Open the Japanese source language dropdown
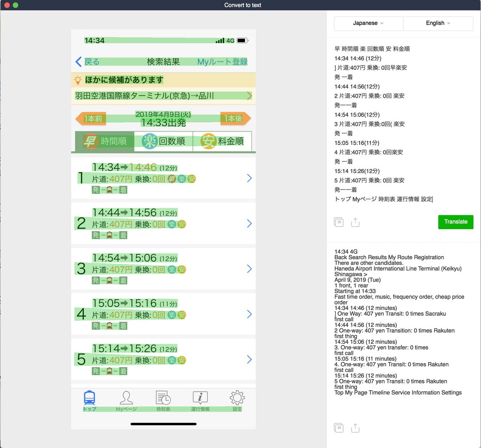 368,23
